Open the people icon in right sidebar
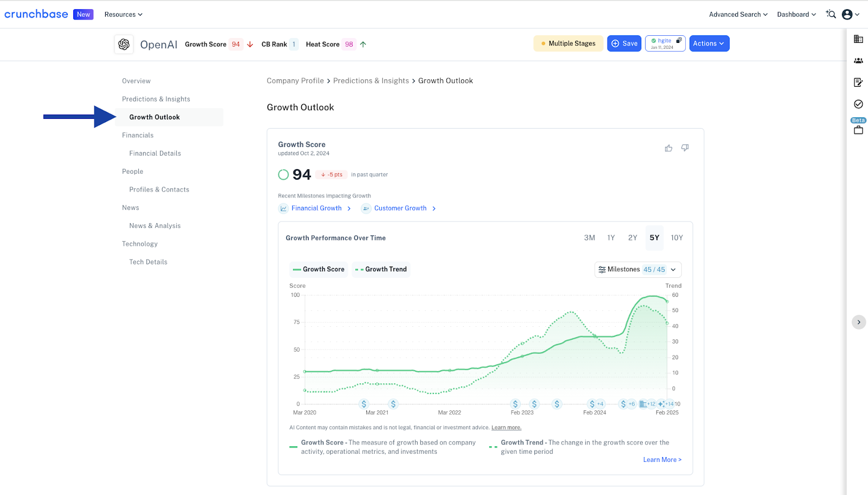The height and width of the screenshot is (495, 868). [x=858, y=61]
